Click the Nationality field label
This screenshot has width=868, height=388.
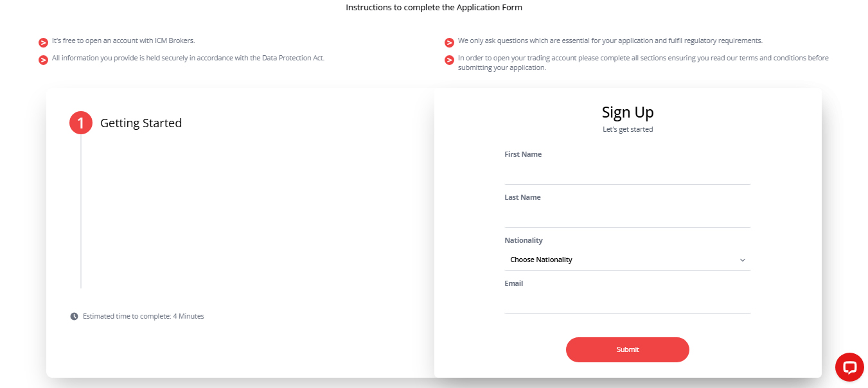coord(524,240)
